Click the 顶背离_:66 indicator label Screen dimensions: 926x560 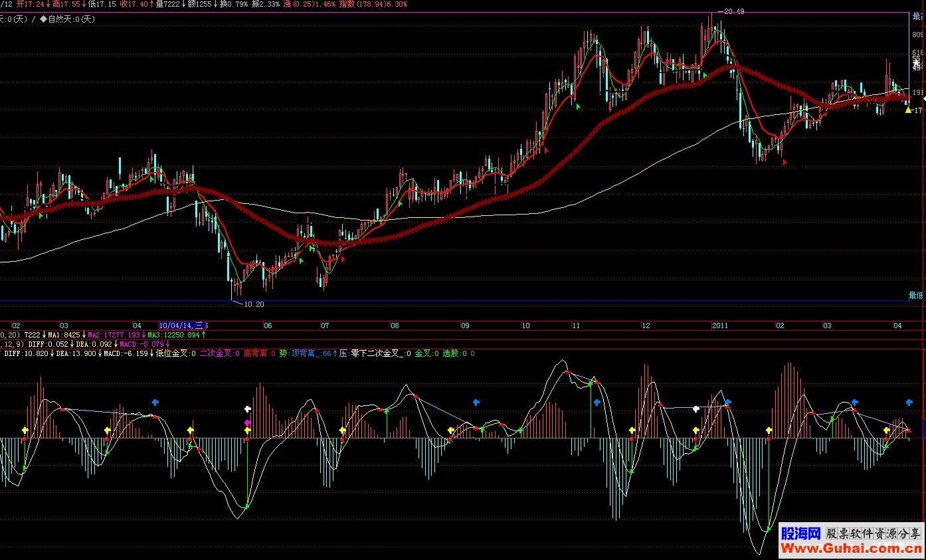pyautogui.click(x=311, y=353)
